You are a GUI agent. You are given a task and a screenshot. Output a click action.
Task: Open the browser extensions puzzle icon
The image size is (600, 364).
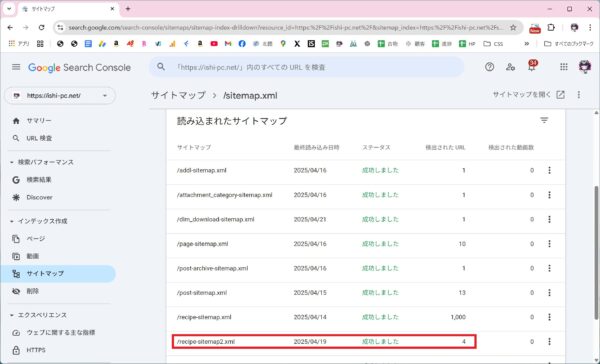point(551,28)
